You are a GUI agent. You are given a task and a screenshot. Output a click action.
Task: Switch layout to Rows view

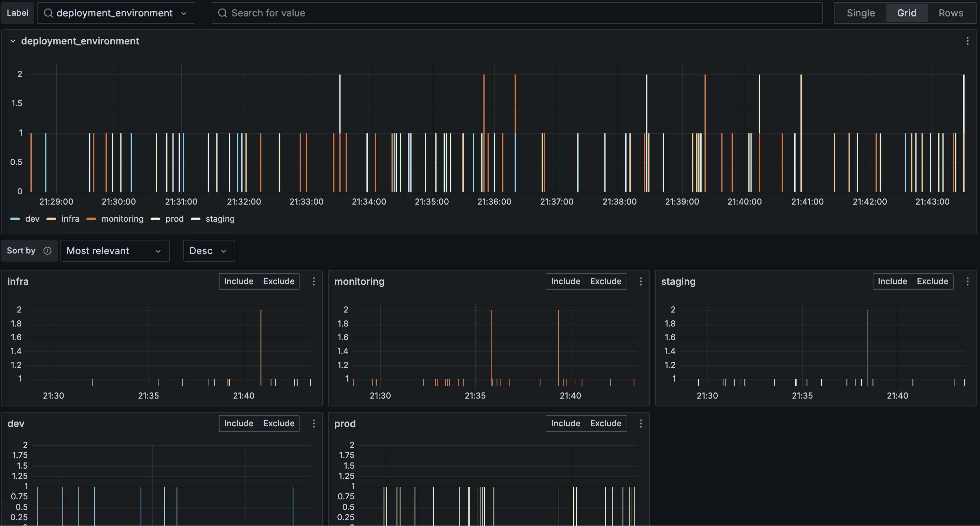pyautogui.click(x=950, y=13)
